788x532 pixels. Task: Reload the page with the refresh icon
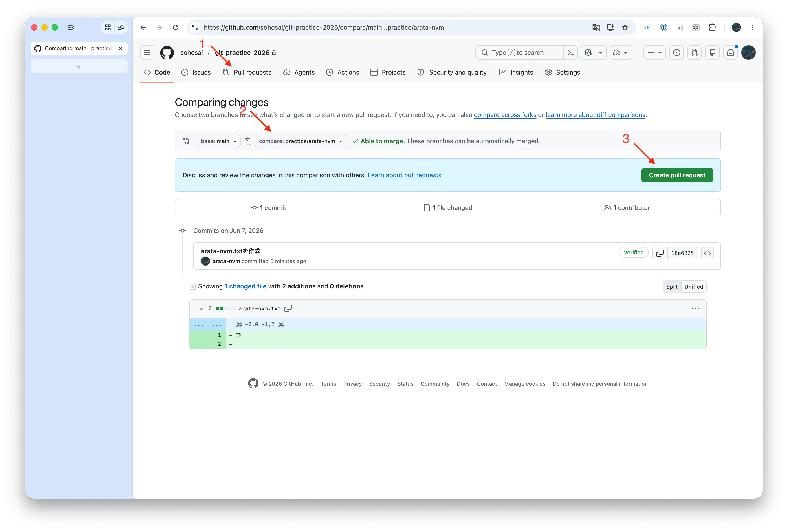point(175,27)
